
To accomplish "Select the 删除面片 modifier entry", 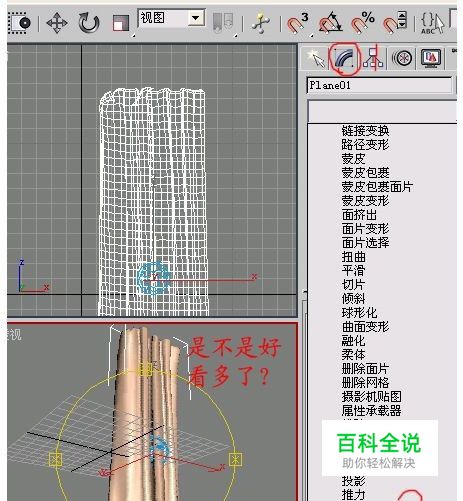I will [x=365, y=368].
